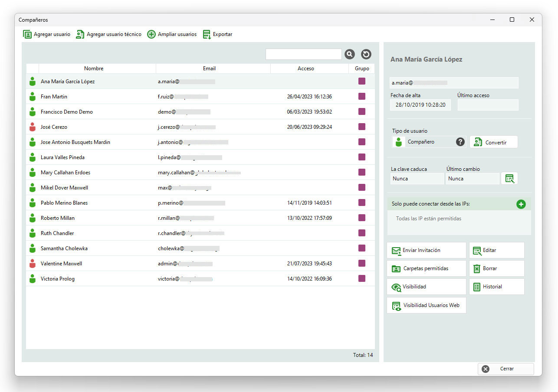558x392 pixels.
Task: Maximize the Compañeros window
Action: 512,20
